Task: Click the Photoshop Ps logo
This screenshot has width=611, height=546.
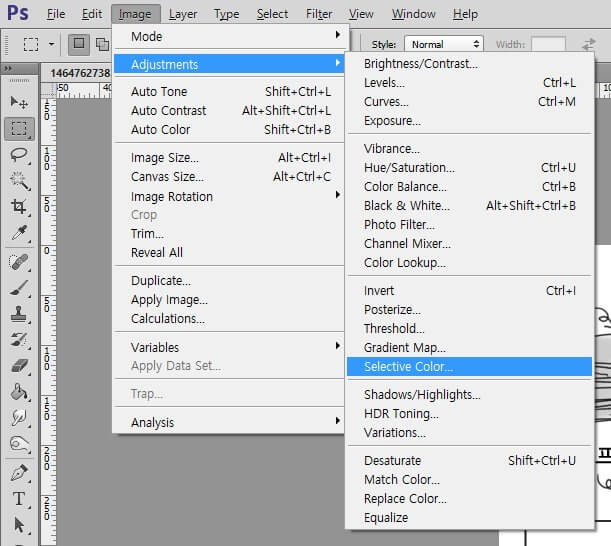Action: click(x=18, y=13)
